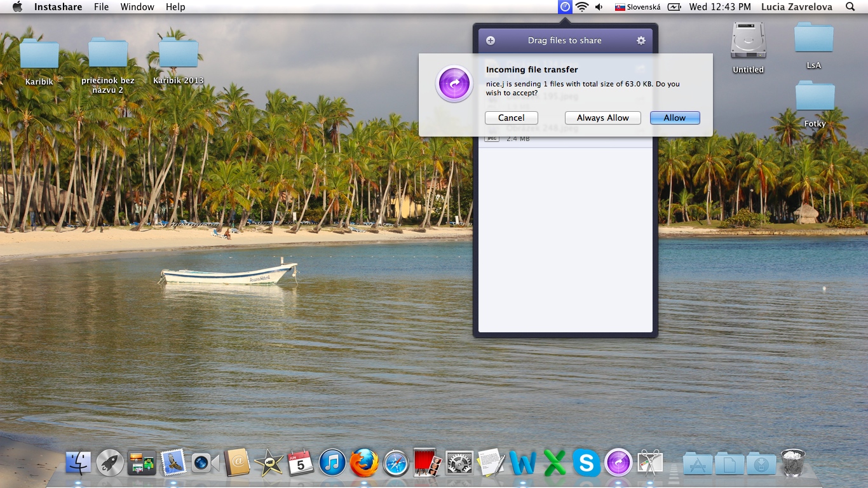Open the volume control in menu bar
This screenshot has height=488, width=868.
[599, 7]
